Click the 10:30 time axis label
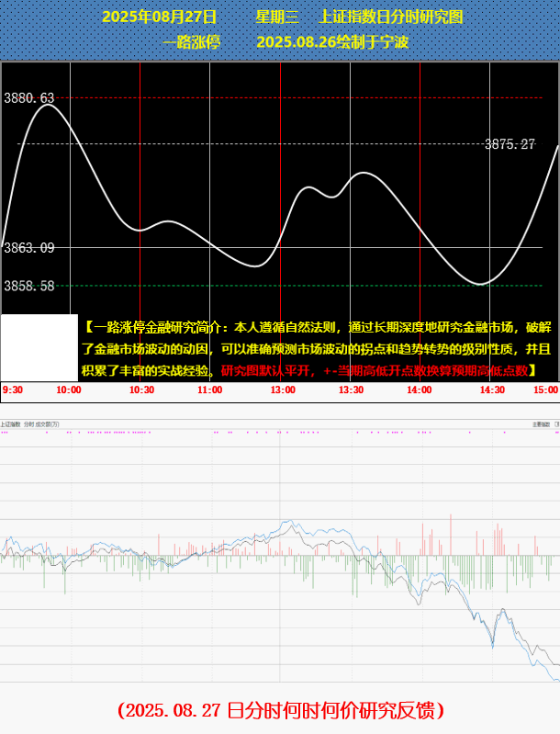 point(141,390)
